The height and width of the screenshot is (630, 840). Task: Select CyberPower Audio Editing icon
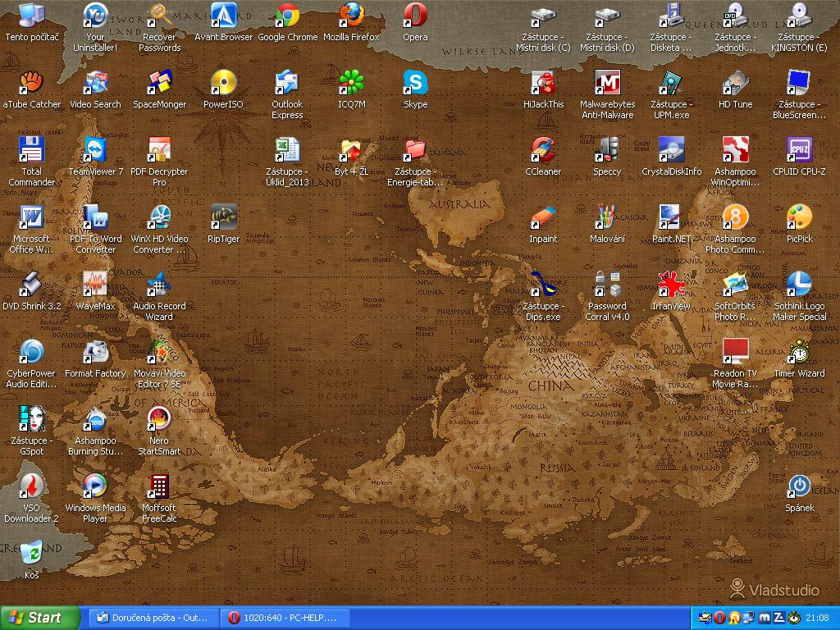click(x=32, y=351)
